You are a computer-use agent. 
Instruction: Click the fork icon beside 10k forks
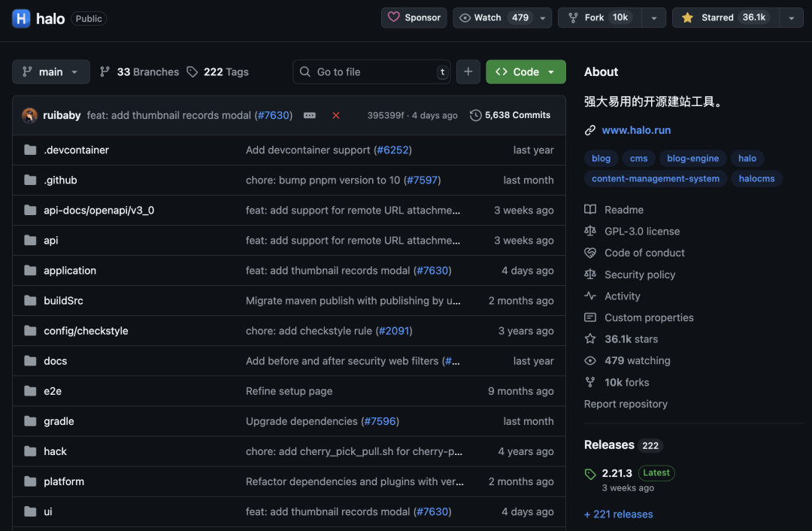(x=590, y=382)
